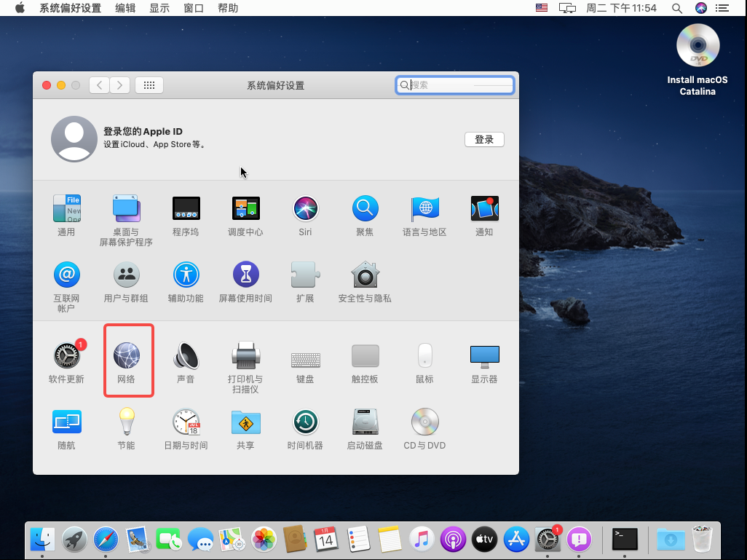Open the 通知 Notifications pane
The image size is (747, 560).
pos(484,216)
